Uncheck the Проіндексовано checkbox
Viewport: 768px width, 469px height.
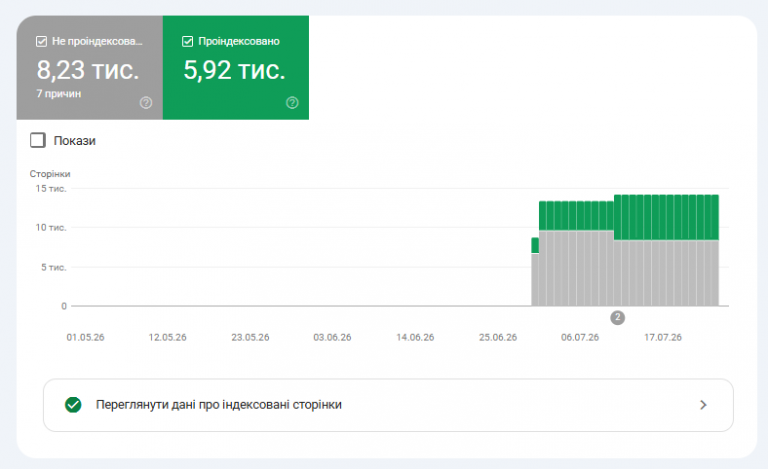[187, 42]
